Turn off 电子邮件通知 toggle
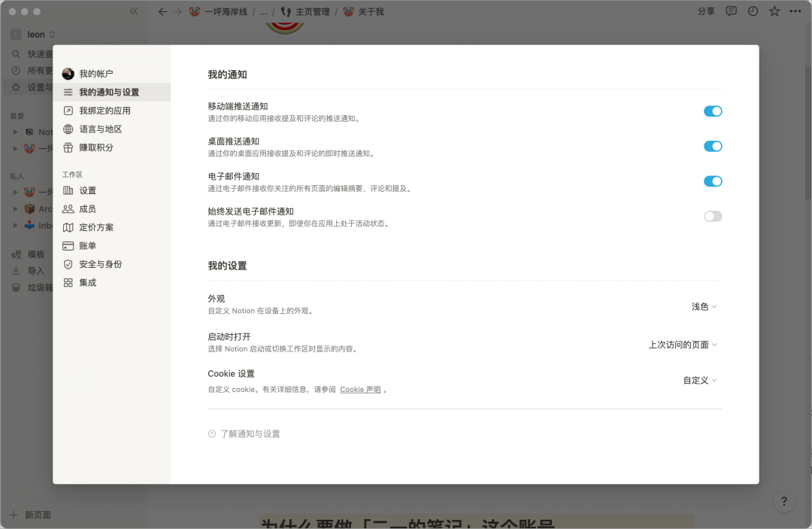 click(713, 181)
